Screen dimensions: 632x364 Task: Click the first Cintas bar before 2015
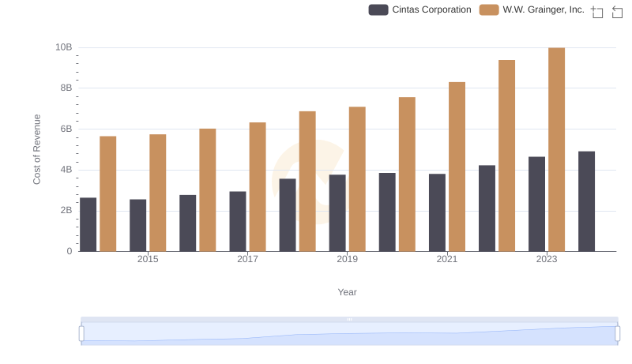[x=88, y=225]
